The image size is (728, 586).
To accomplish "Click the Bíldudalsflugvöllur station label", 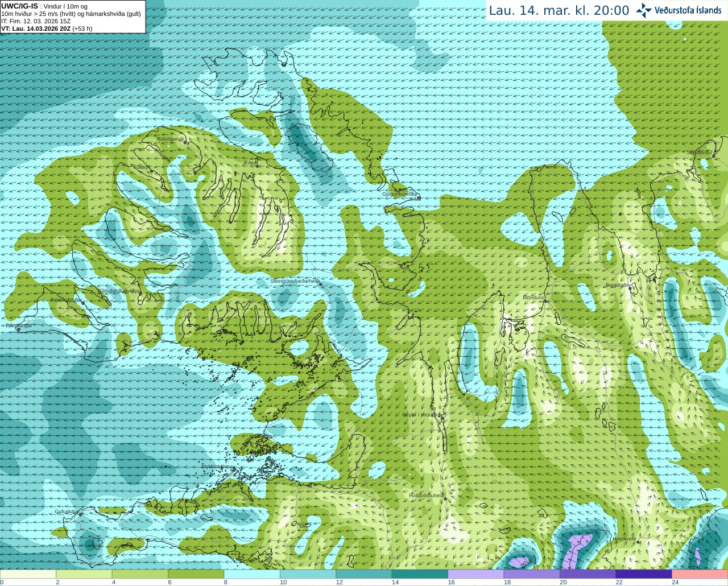I will [x=119, y=290].
